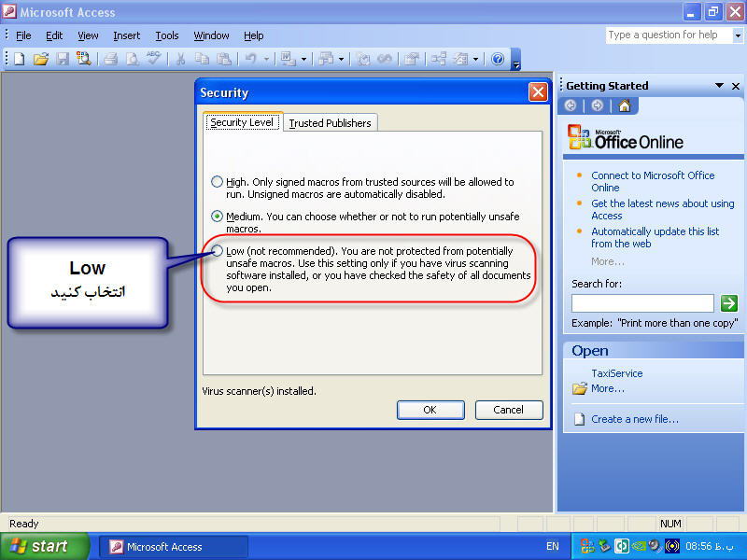Click 'Automatically update this list from the web'
This screenshot has height=560, width=747.
[655, 237]
